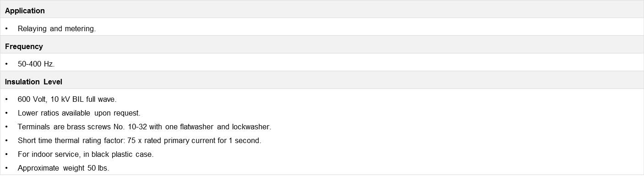Viewport: 644px width, 177px height.
Task: Click the Application section header
Action: click(322, 9)
